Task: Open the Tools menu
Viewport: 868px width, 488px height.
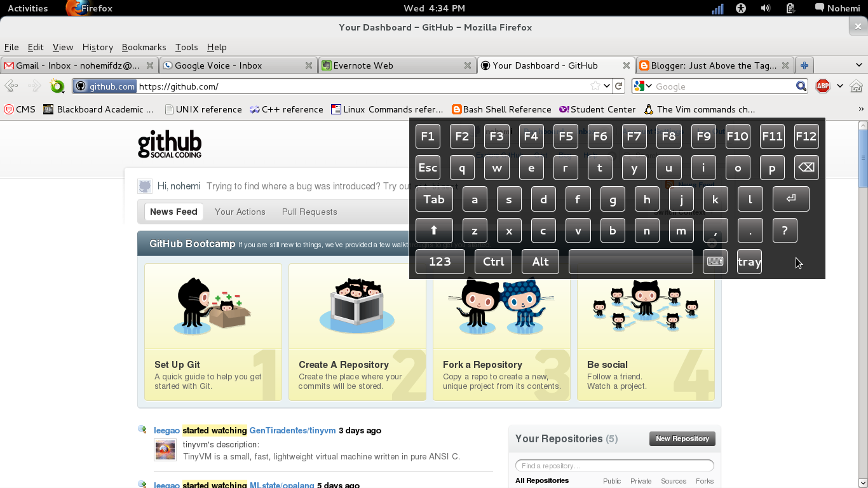Action: (x=187, y=47)
